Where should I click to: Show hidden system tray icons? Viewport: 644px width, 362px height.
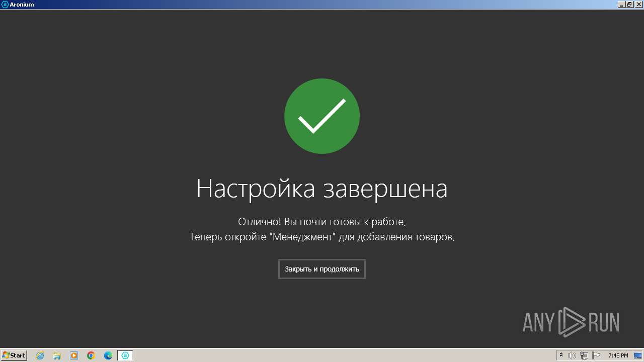[561, 355]
